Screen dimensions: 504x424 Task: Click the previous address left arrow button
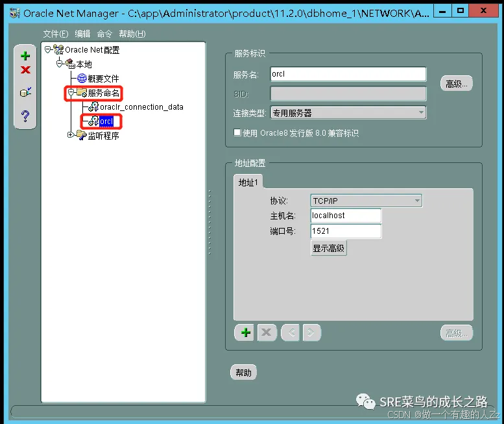291,332
